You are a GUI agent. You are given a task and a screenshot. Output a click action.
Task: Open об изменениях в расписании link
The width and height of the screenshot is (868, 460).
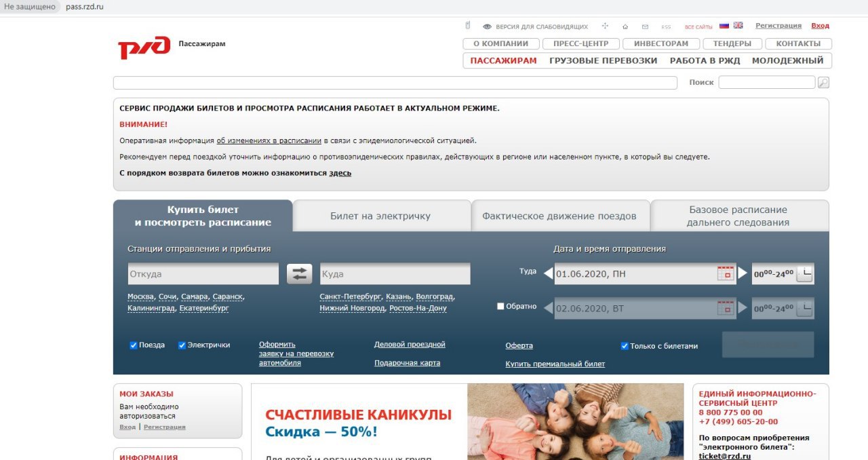[269, 140]
